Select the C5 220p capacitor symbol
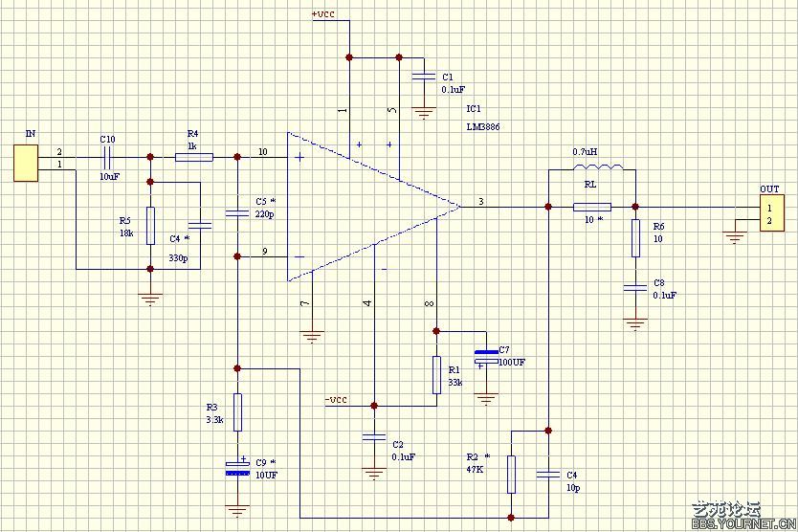This screenshot has width=798, height=532. (237, 211)
